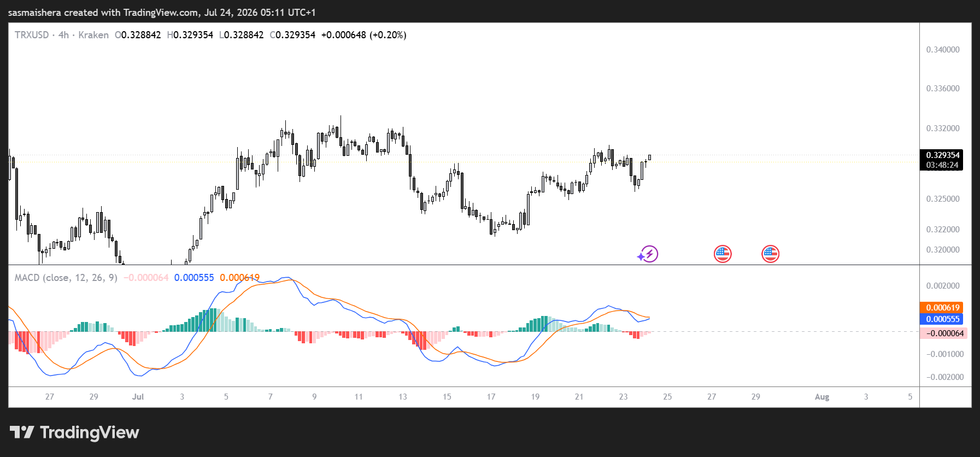This screenshot has width=980, height=457.
Task: Click the first US flag economic event icon
Action: [723, 254]
